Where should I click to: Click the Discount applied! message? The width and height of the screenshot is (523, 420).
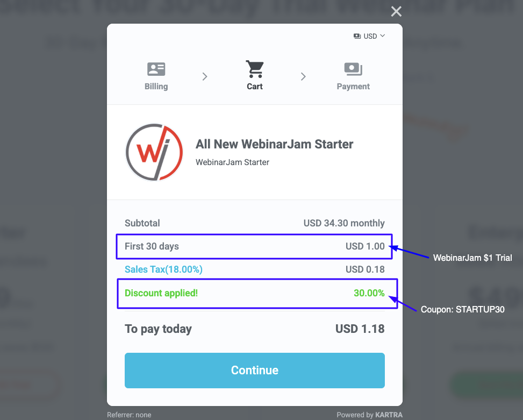pos(161,293)
